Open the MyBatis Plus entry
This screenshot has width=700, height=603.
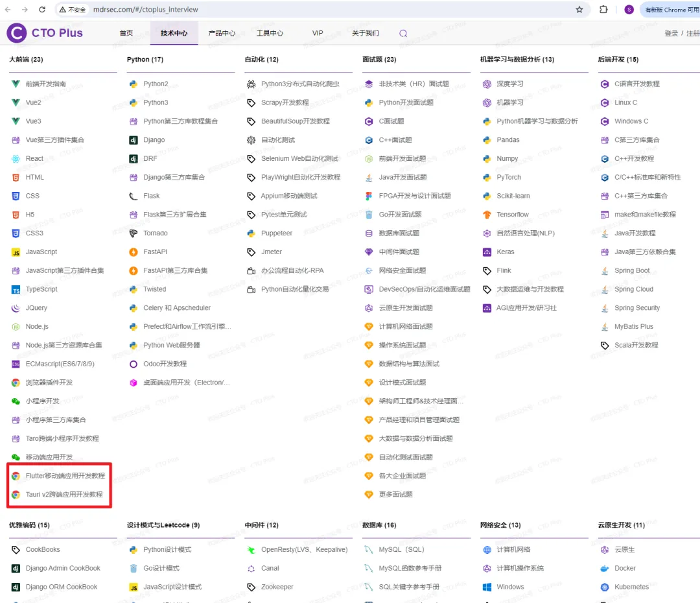pyautogui.click(x=633, y=327)
